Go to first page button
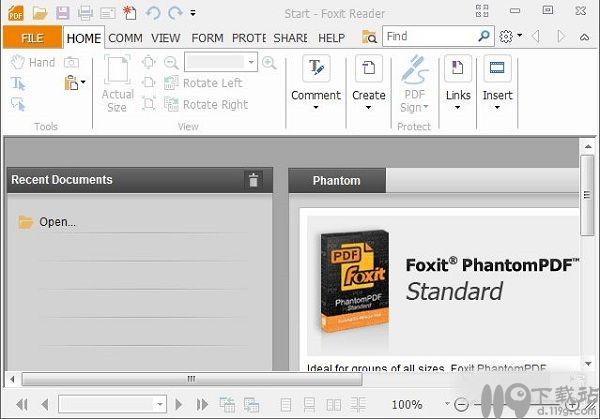 click(22, 404)
